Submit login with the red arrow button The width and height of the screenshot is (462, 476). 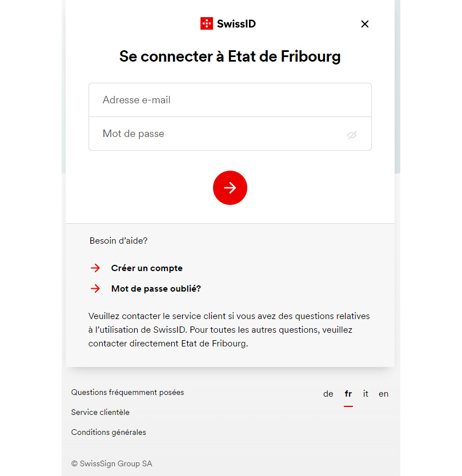[x=230, y=188]
